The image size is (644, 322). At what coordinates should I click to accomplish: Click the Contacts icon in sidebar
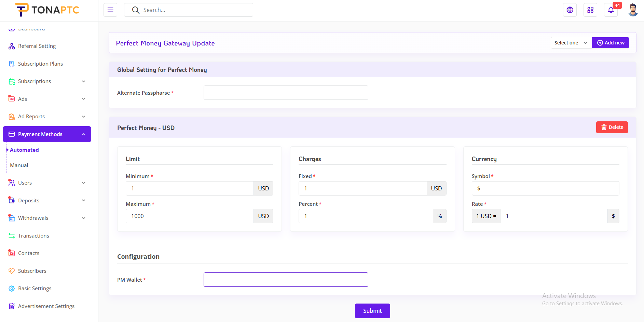[12, 253]
